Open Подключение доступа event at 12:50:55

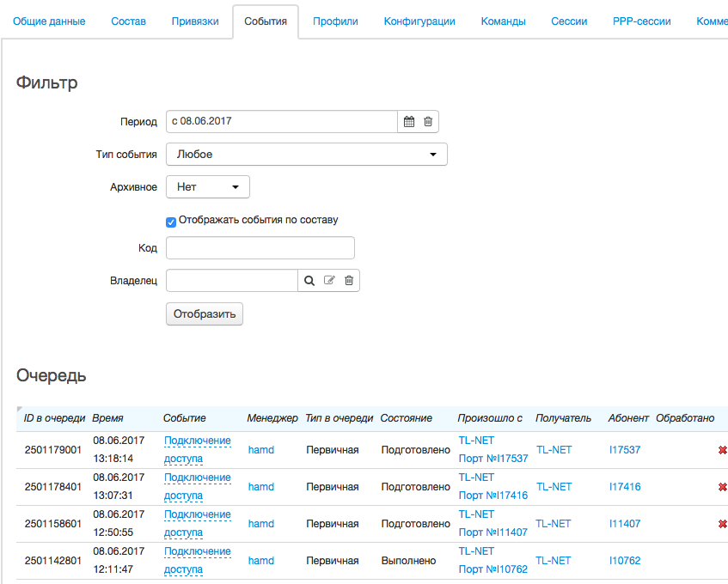click(x=198, y=524)
